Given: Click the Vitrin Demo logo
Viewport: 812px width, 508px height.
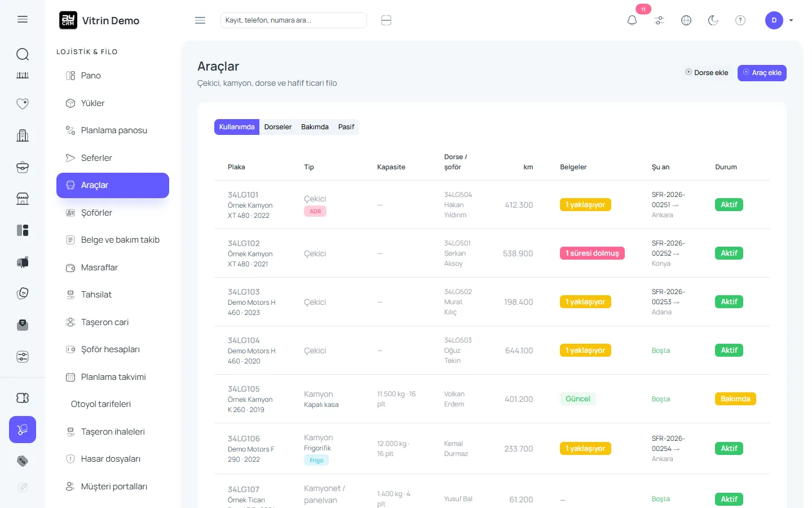Looking at the screenshot, I should tap(99, 20).
